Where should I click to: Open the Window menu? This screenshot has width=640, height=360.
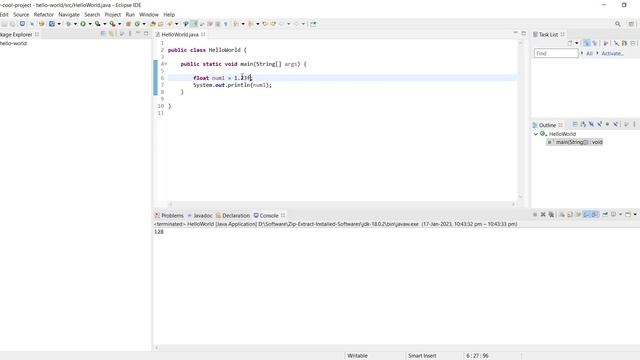[149, 15]
